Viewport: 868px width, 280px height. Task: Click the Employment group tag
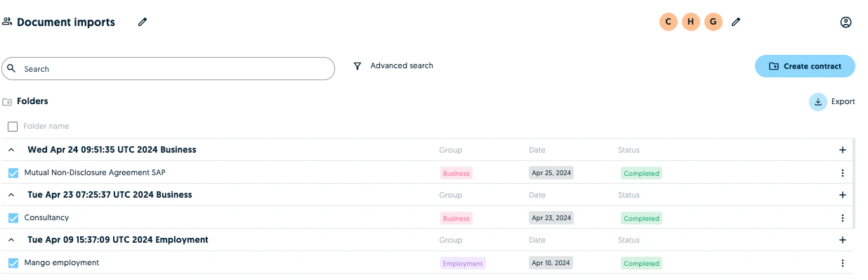tap(463, 263)
